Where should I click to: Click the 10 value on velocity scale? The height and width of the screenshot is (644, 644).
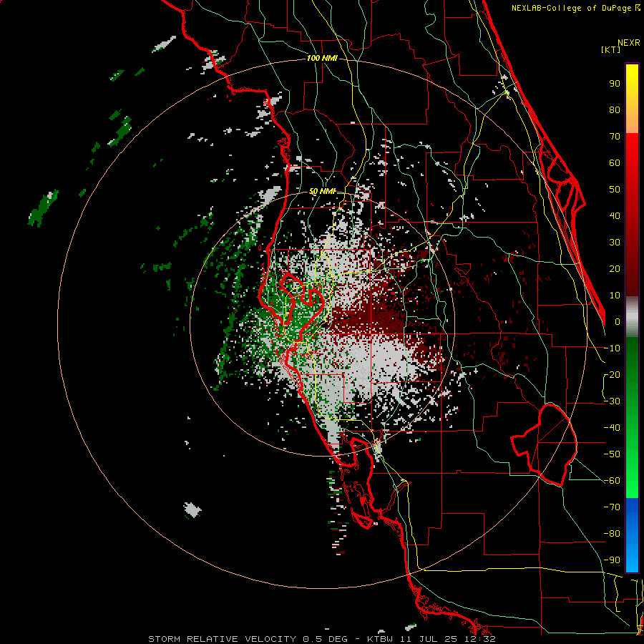[615, 296]
